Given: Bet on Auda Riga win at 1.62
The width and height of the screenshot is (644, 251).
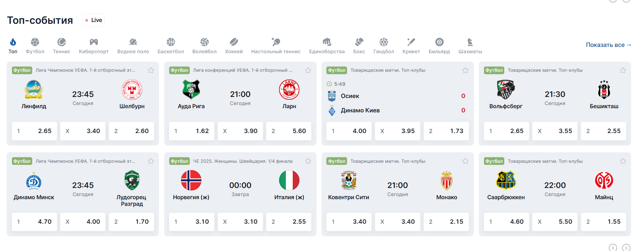Looking at the screenshot, I should pos(192,131).
